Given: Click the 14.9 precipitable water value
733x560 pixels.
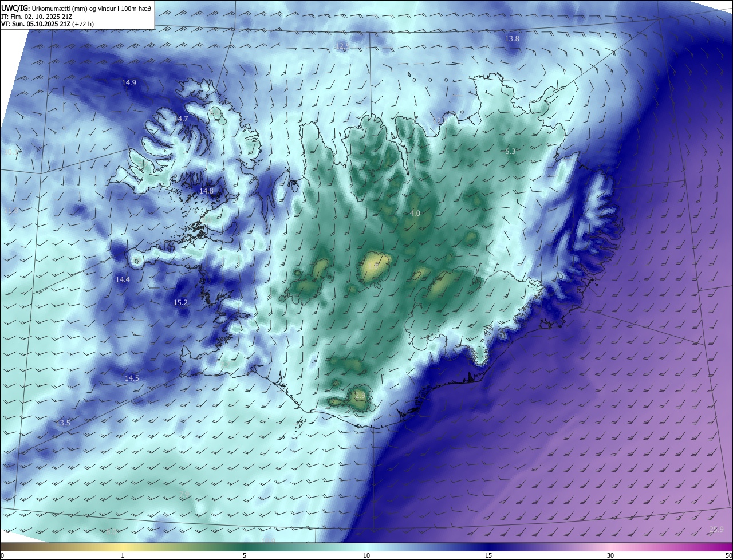Looking at the screenshot, I should click(129, 82).
